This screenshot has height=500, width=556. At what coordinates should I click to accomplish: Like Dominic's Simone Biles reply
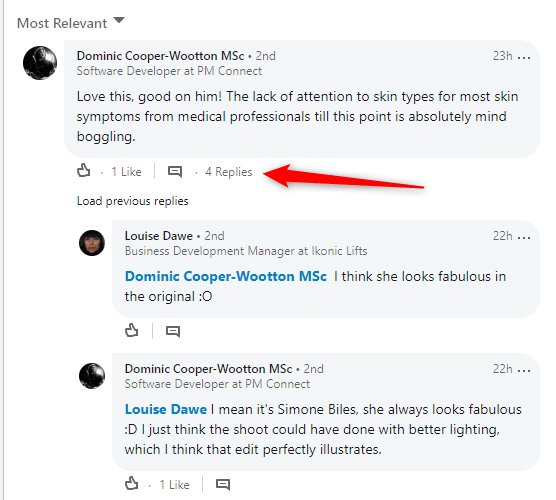pos(132,484)
